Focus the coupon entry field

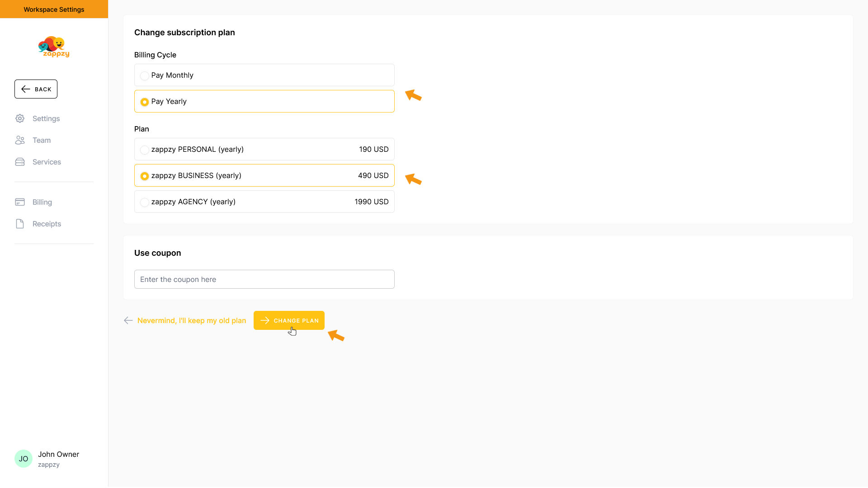pyautogui.click(x=264, y=279)
